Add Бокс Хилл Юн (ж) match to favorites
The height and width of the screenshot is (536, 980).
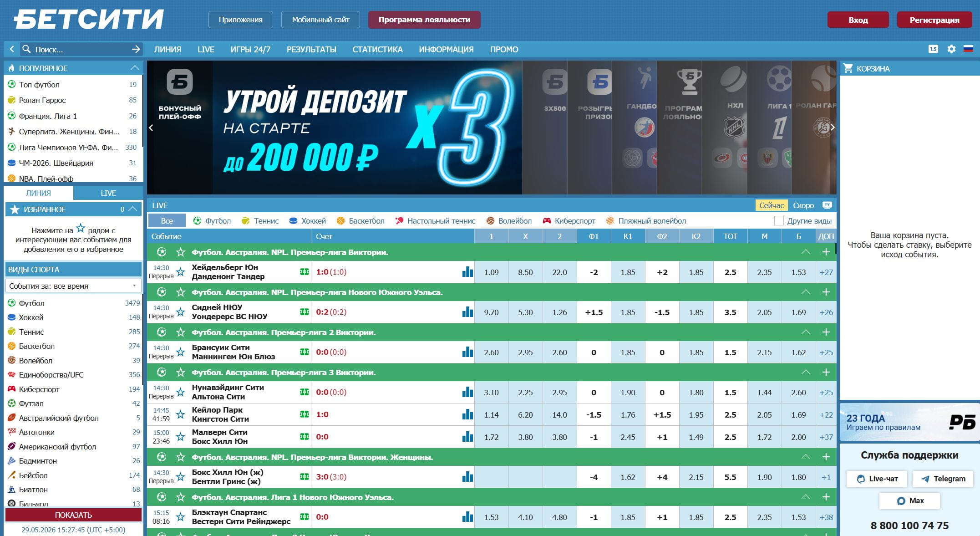181,477
